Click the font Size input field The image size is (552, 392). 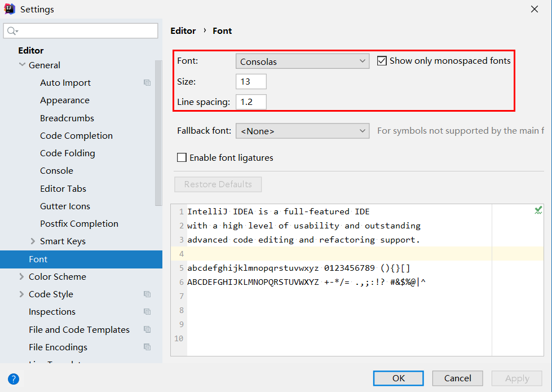[251, 82]
